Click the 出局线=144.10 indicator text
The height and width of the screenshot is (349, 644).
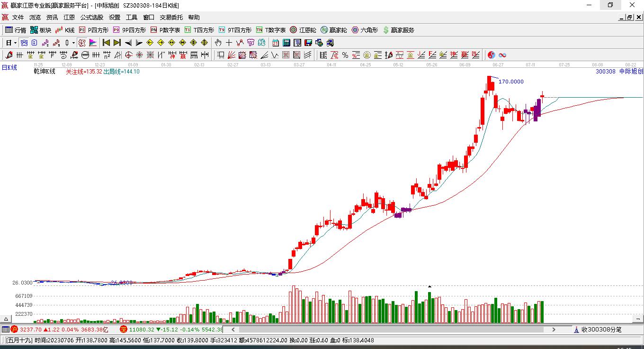pos(121,72)
